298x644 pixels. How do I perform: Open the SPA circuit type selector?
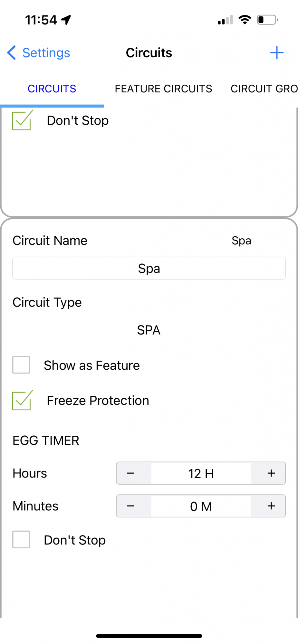tap(149, 330)
